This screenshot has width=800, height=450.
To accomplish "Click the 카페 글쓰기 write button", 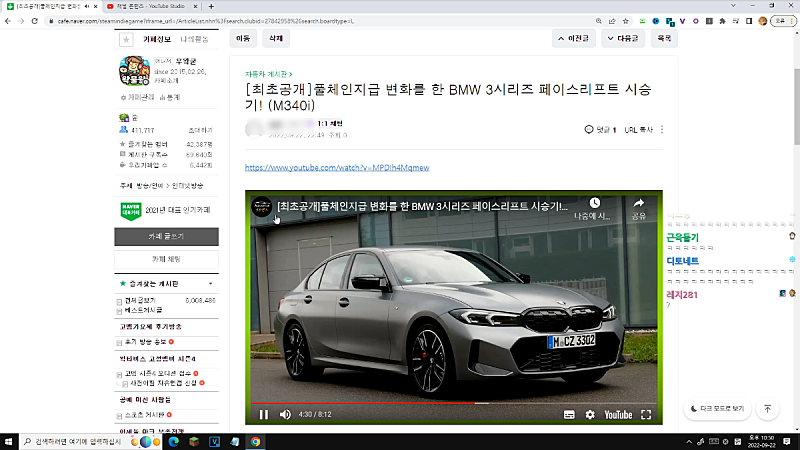I will click(x=166, y=237).
